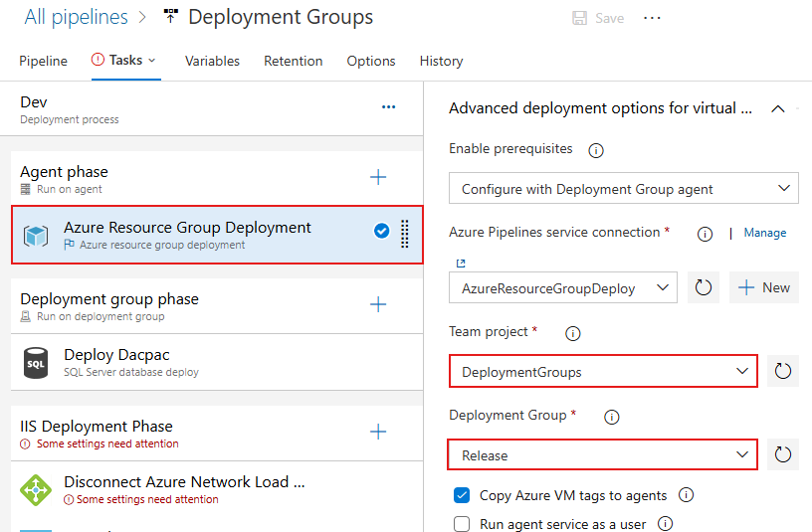Open the Dev stage ellipsis menu
This screenshot has width=812, height=532.
coord(389,107)
